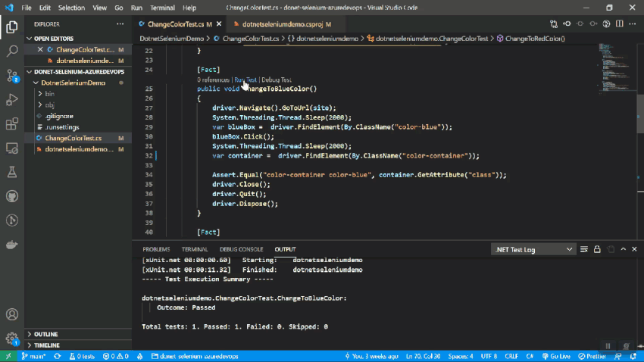This screenshot has height=362, width=644.
Task: Open the Remote Explorer view
Action: [x=12, y=148]
